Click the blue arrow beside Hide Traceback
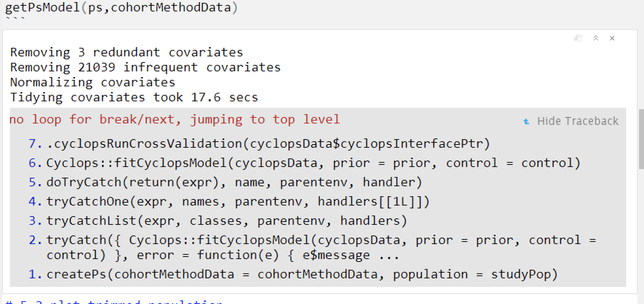644x304 pixels. coord(526,122)
